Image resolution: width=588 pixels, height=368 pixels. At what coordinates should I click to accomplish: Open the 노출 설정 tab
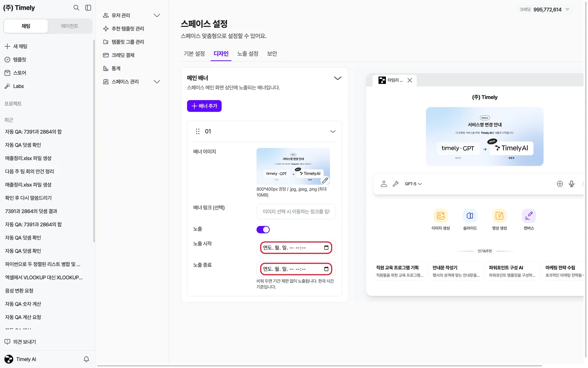click(x=248, y=54)
